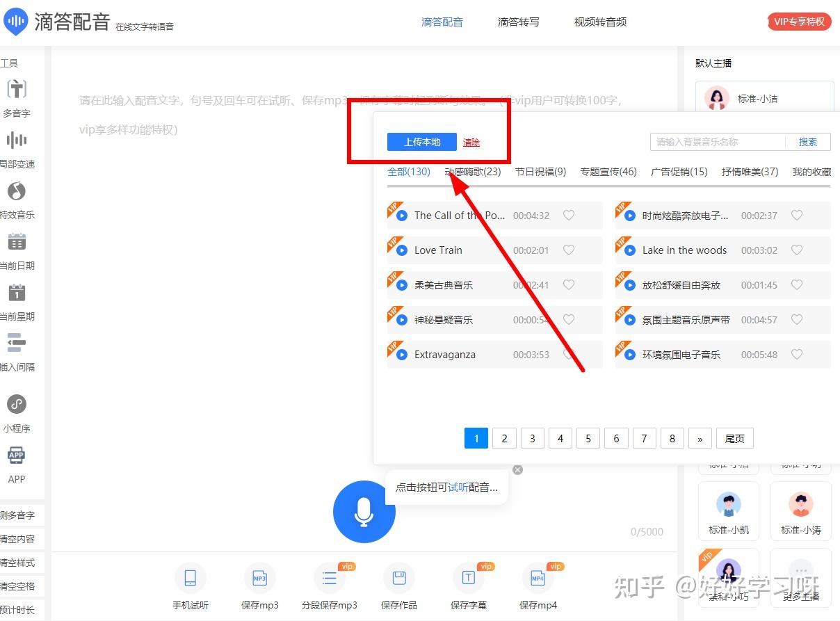Click the 清空内容 clear content option

19,539
